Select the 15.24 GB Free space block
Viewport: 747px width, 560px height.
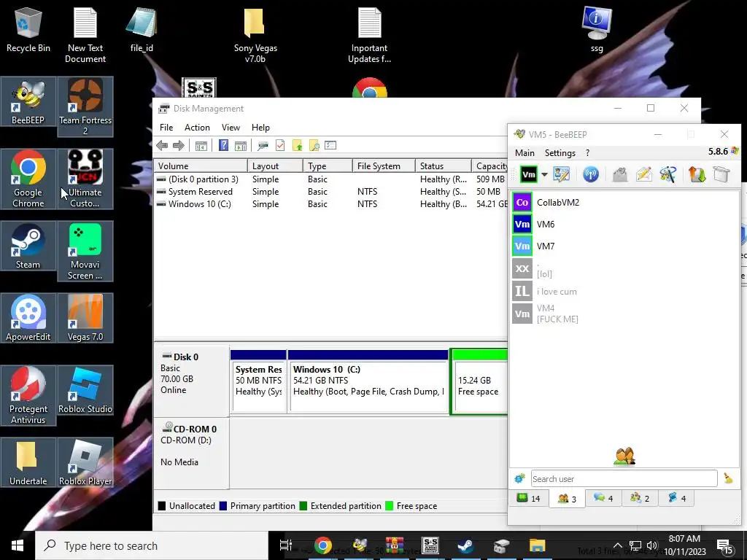tap(479, 382)
